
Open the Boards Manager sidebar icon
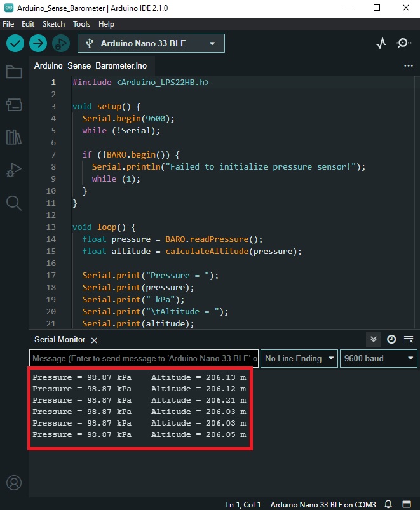(x=14, y=105)
